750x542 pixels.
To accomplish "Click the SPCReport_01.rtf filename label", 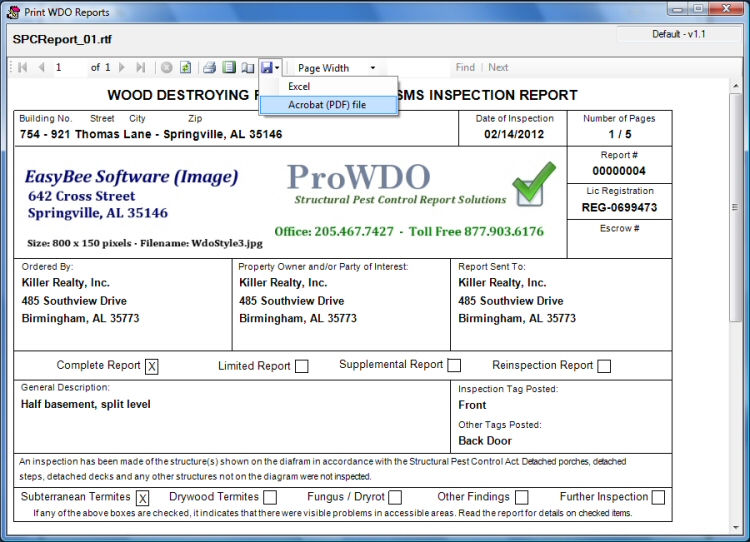I will point(62,39).
